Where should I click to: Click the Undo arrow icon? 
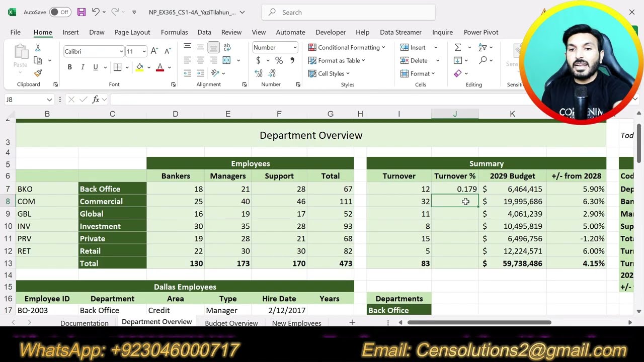tap(96, 12)
